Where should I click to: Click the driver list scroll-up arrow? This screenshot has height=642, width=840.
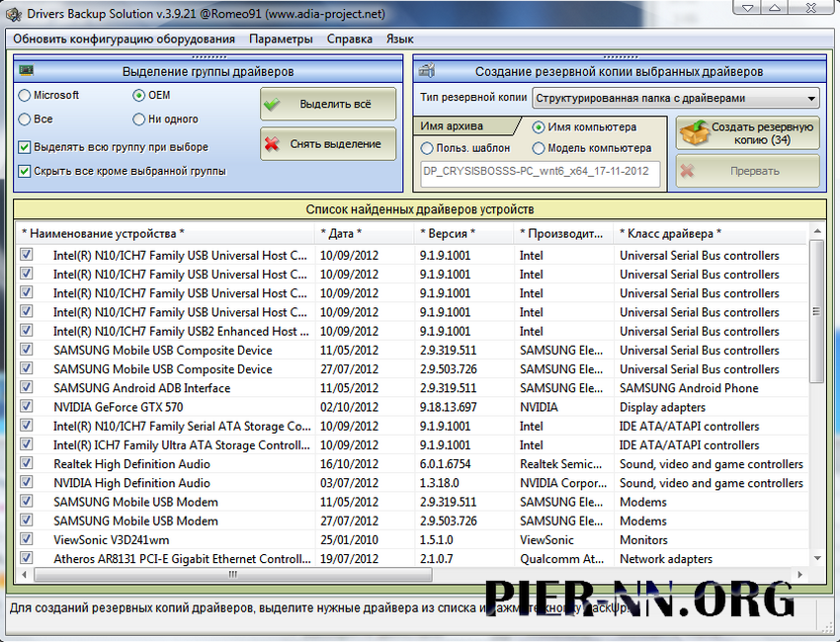[x=817, y=231]
